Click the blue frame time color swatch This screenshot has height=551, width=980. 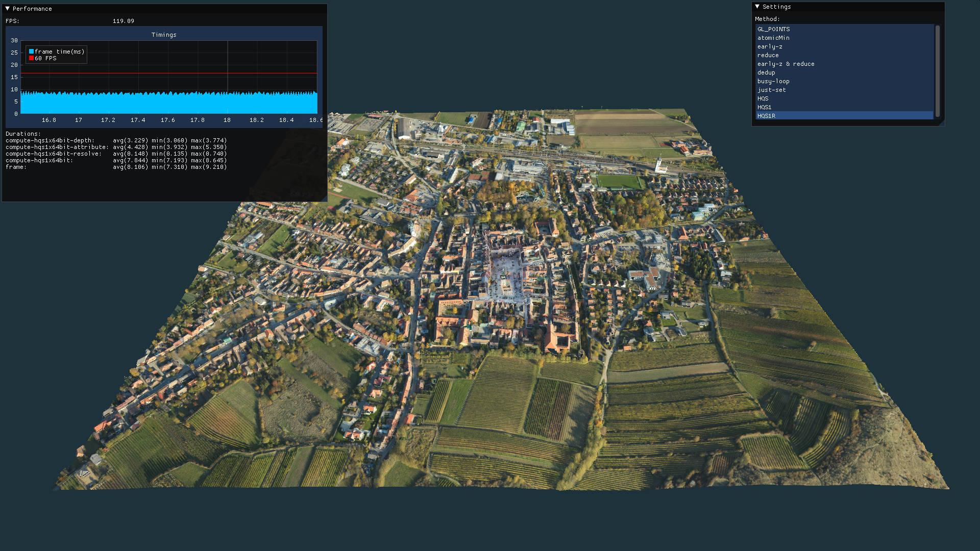(31, 52)
